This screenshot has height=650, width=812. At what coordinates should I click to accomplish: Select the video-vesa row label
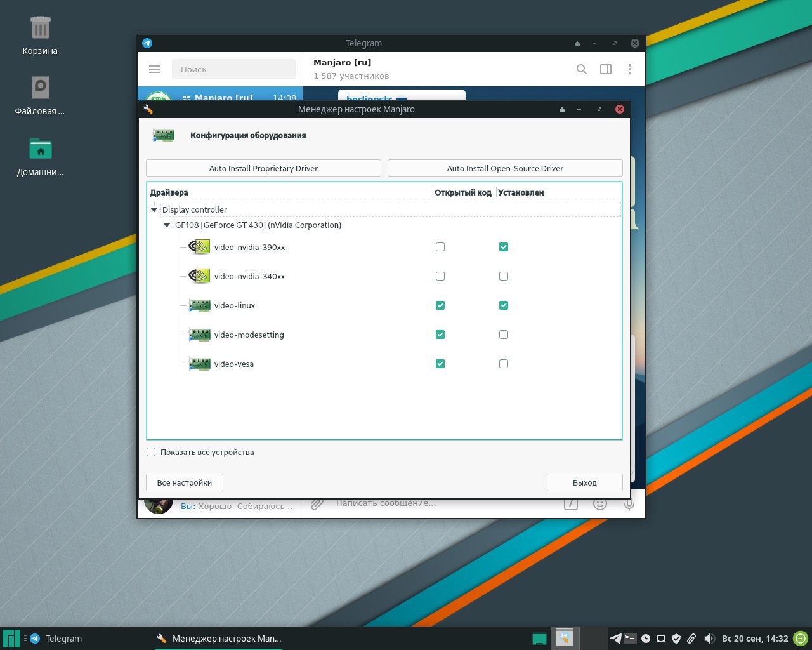[234, 364]
